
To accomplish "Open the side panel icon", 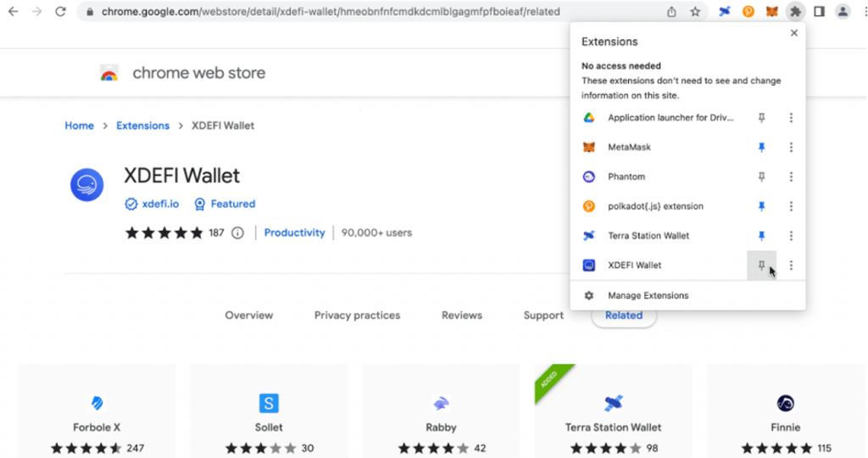I will [x=820, y=12].
